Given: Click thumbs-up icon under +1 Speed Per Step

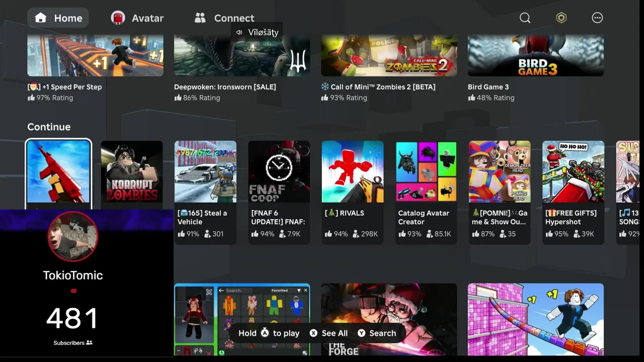Looking at the screenshot, I should coord(31,98).
